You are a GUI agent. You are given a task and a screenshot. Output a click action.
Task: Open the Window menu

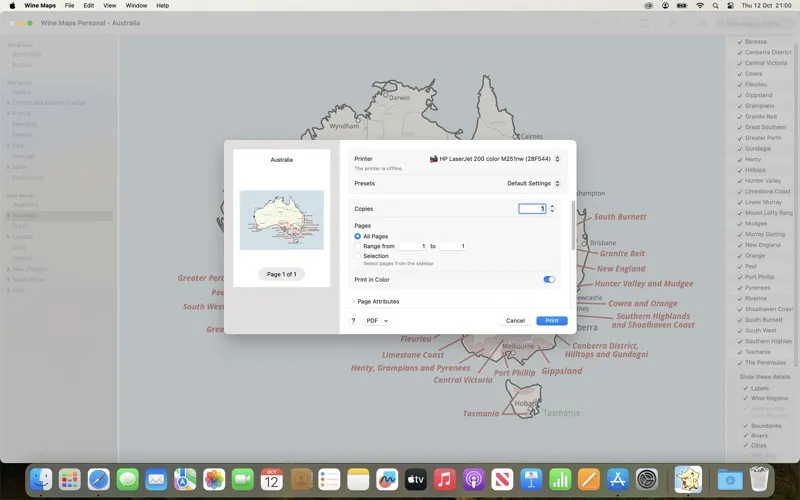136,6
